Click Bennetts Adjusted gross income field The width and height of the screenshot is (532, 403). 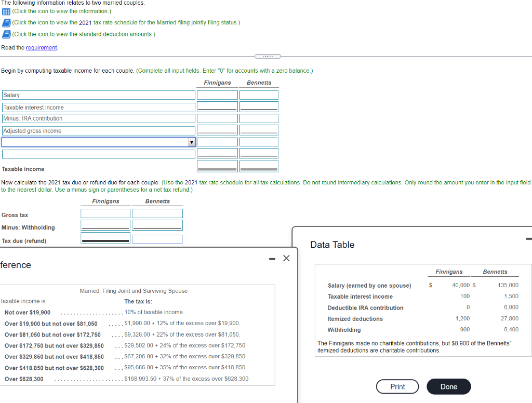[259, 130]
